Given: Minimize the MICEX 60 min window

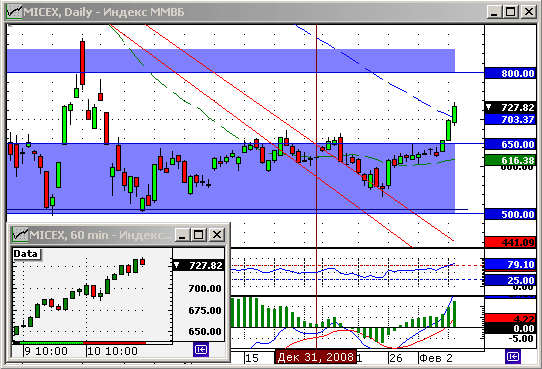Looking at the screenshot, I should (182, 235).
